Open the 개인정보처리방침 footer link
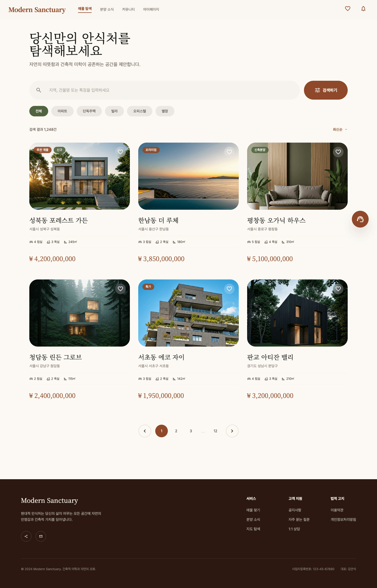 pyautogui.click(x=343, y=520)
